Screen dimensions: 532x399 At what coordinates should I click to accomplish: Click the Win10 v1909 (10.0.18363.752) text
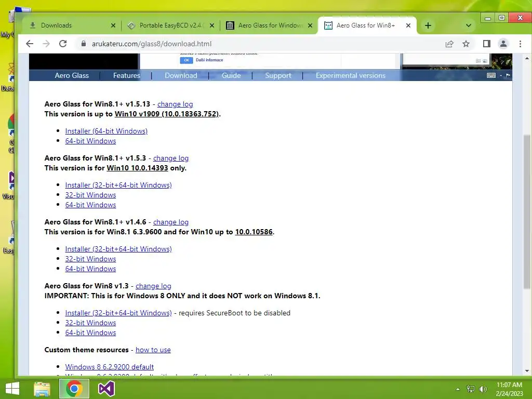167,114
